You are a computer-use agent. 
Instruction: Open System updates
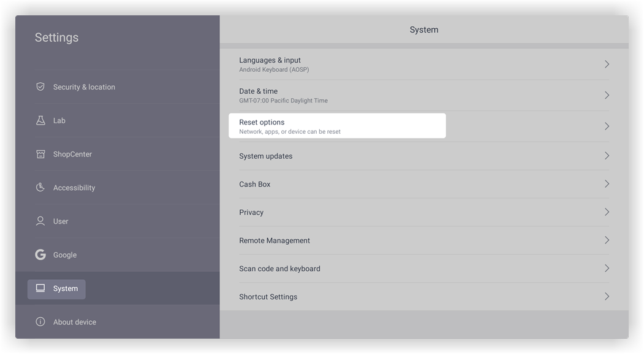point(424,156)
